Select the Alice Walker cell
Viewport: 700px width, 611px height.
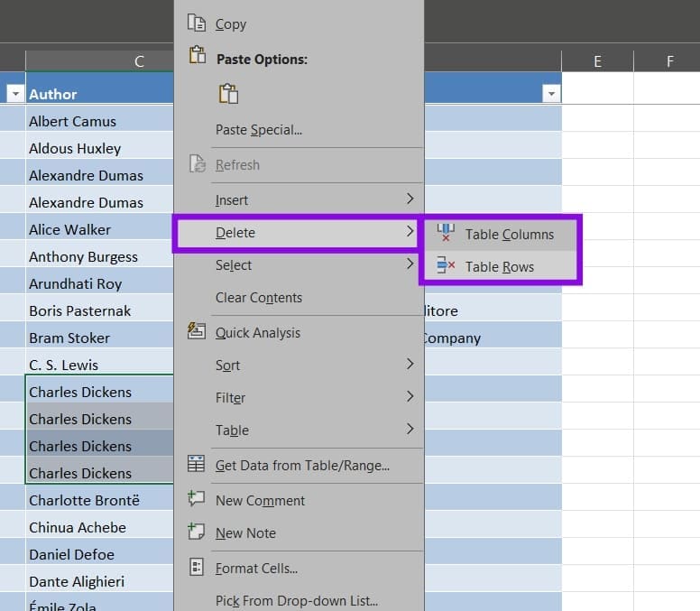[99, 227]
